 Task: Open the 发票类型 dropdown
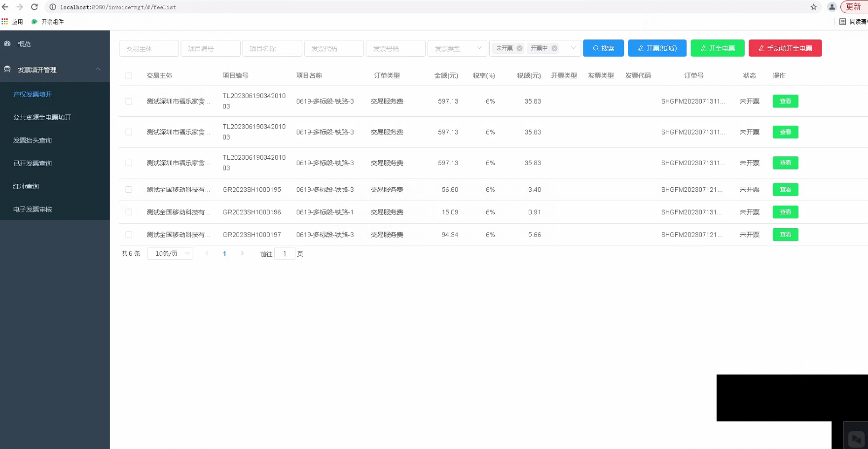click(457, 48)
